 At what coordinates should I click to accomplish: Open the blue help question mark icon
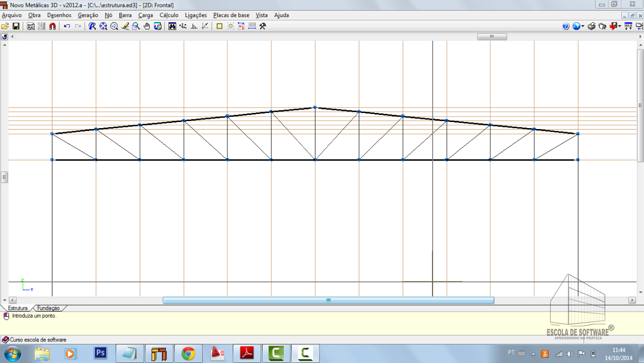(x=565, y=26)
